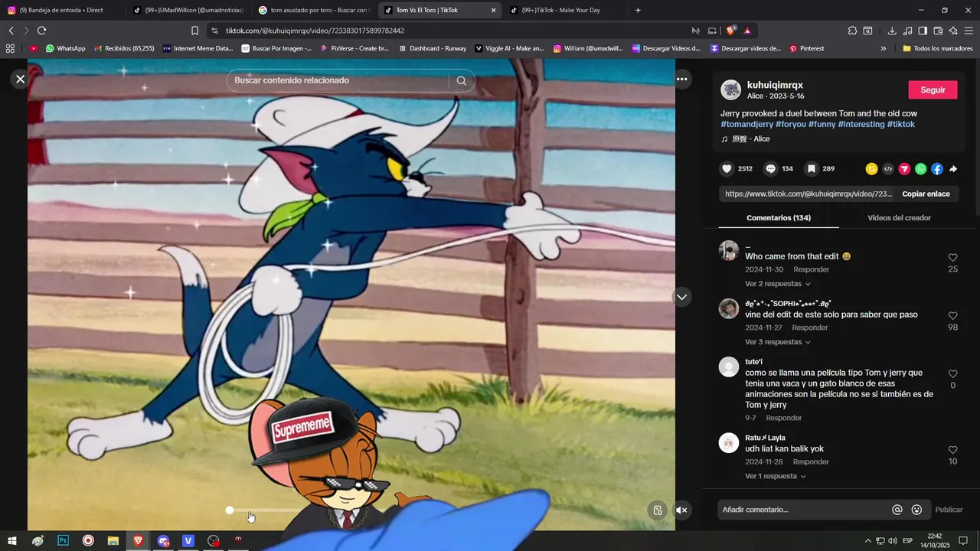
Task: Open Brave Shields icon
Action: pos(731,31)
